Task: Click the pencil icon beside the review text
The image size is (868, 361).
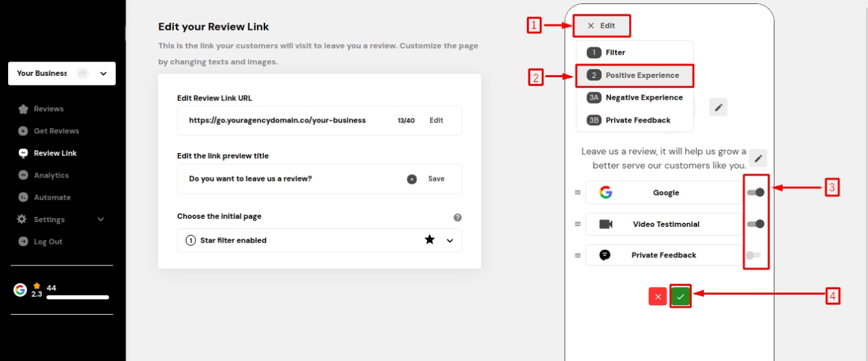Action: pyautogui.click(x=759, y=158)
